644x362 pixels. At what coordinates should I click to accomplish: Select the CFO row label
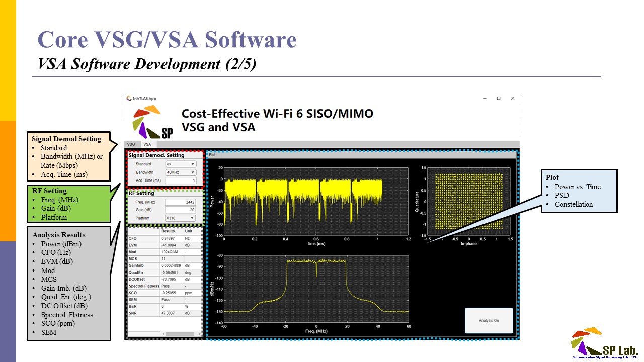pyautogui.click(x=144, y=239)
